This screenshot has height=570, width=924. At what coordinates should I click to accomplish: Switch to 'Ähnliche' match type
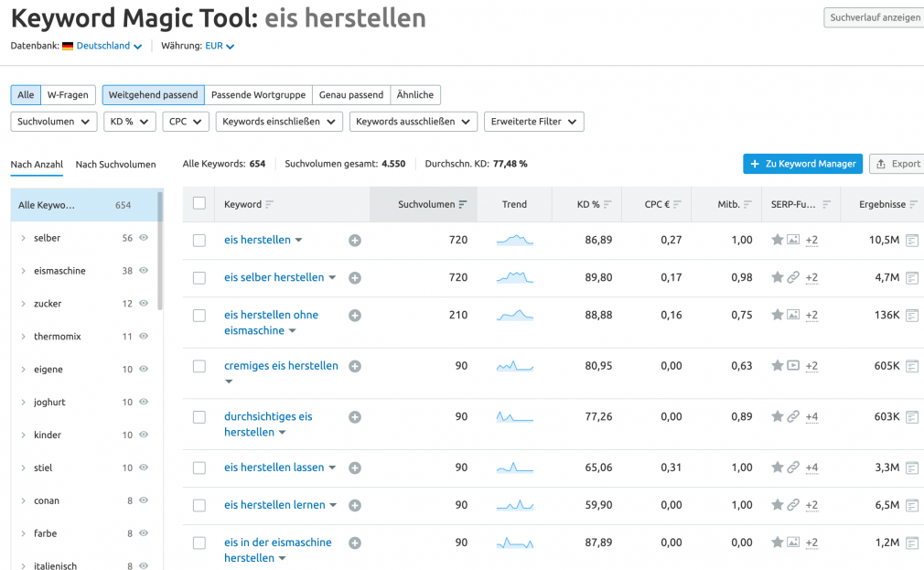coord(414,95)
